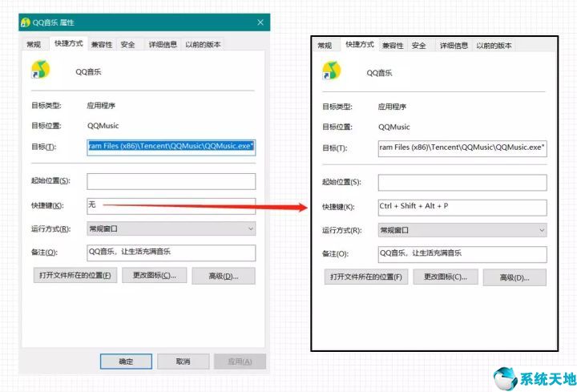This screenshot has width=577, height=392.
Task: Click highlighted 目标 path field in left dialog
Action: [x=171, y=148]
